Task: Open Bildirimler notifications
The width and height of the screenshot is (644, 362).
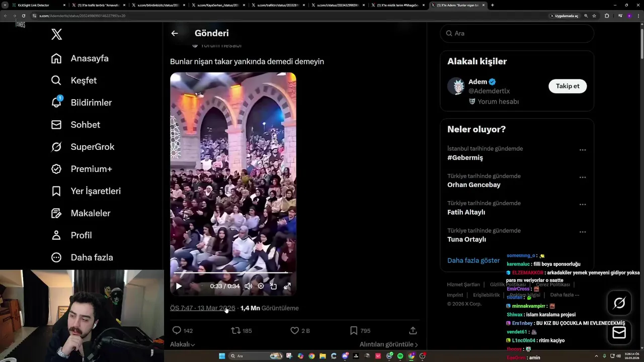Action: (82, 103)
